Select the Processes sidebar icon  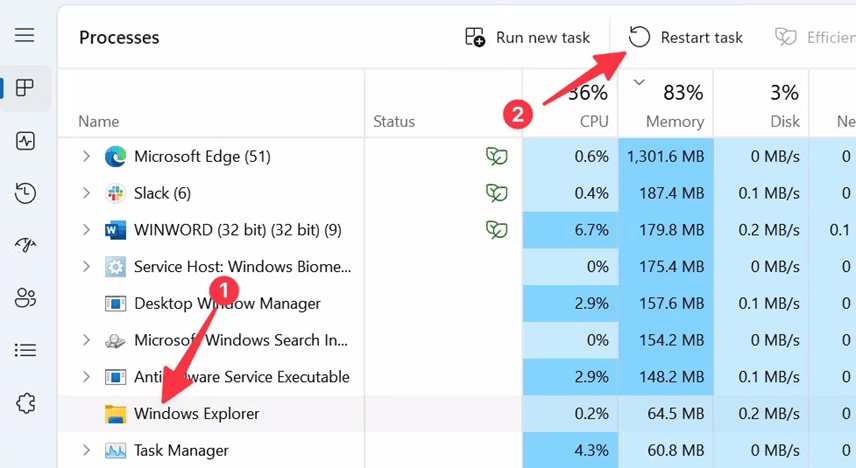coord(25,87)
